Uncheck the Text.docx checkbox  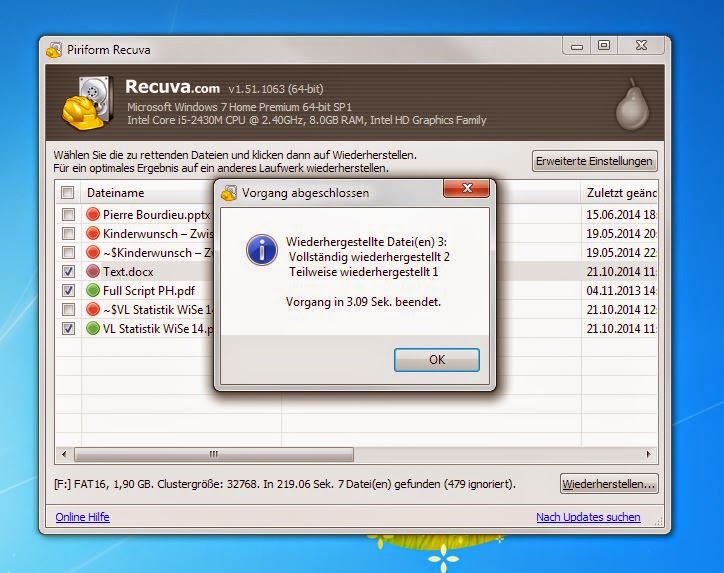68,271
